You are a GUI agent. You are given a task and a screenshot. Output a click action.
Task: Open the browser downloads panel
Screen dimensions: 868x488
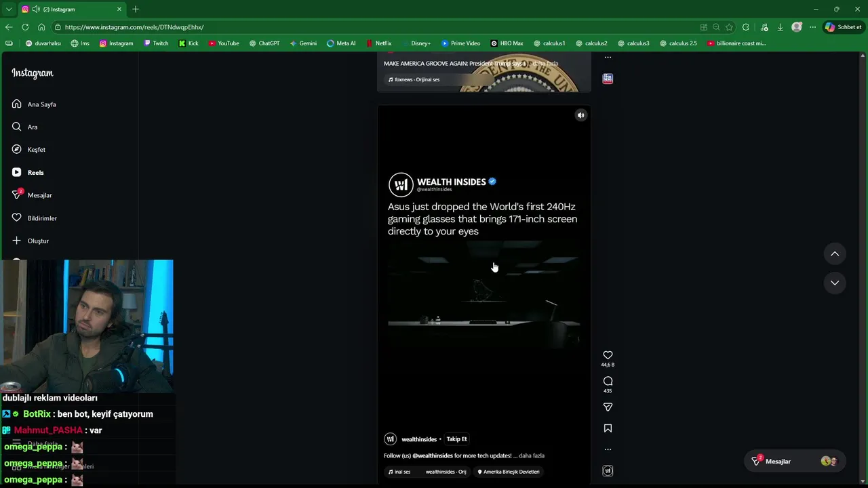click(780, 27)
